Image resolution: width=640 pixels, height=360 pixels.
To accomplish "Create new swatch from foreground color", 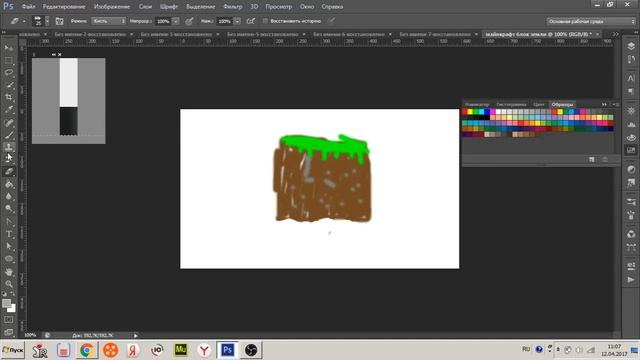I will point(592,160).
